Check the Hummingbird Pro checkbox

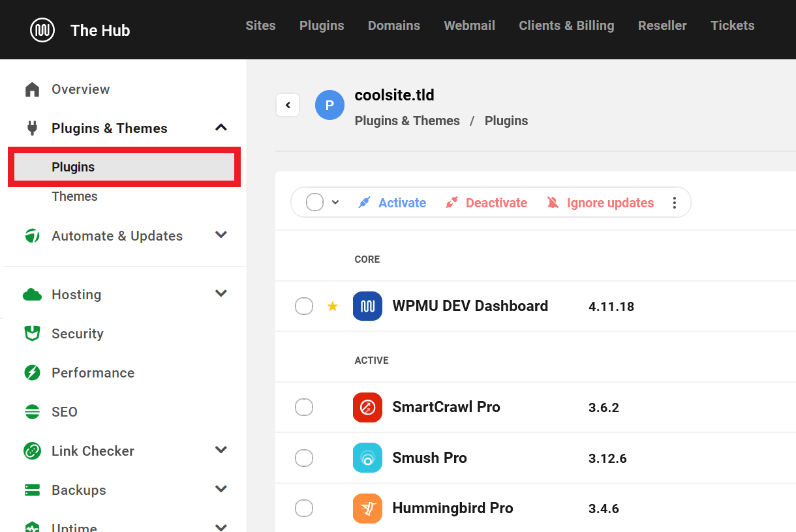(x=304, y=508)
